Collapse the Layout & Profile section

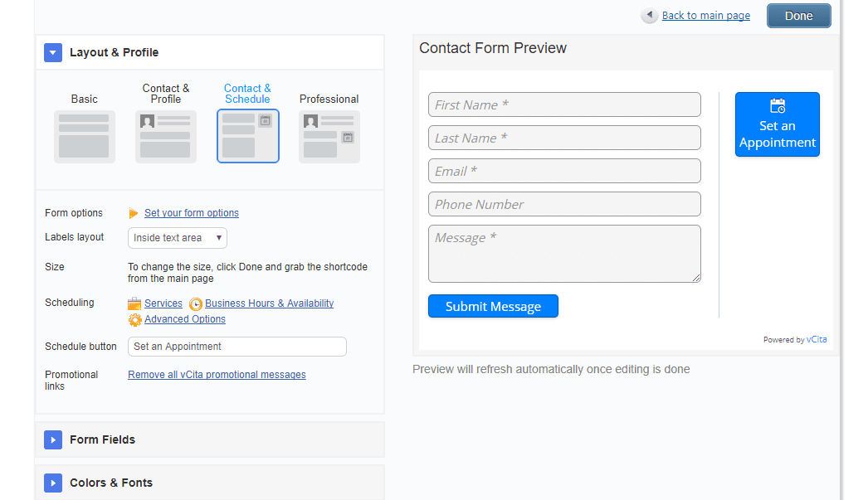tap(53, 53)
